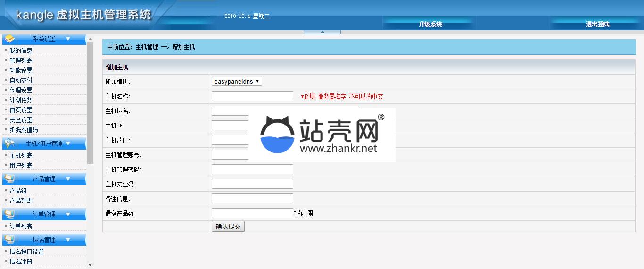Collapse the 域名管理 section arrow

tap(68, 240)
